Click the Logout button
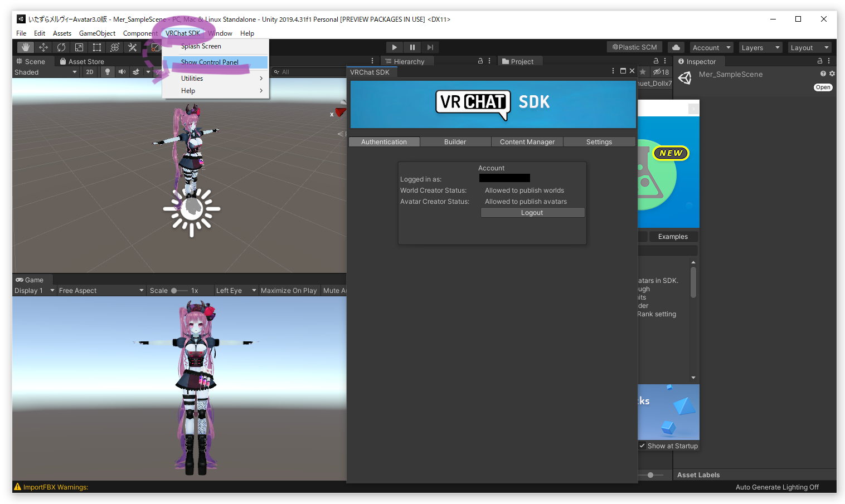The width and height of the screenshot is (845, 504). pyautogui.click(x=532, y=213)
